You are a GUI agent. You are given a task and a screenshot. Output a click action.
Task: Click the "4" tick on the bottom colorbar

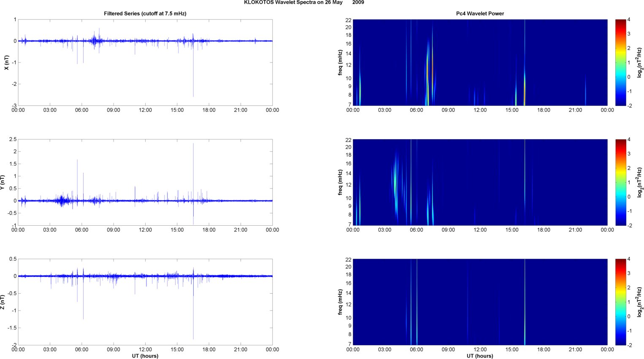[629, 259]
